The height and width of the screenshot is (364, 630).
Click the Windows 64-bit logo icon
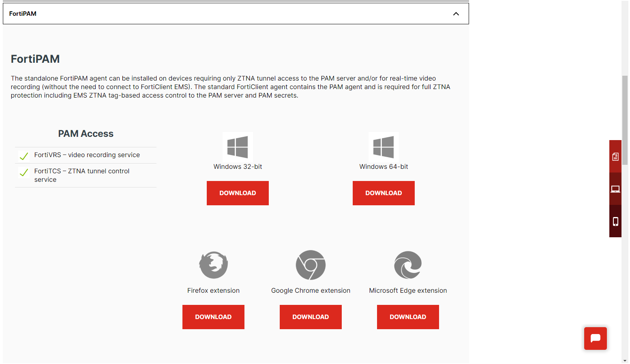384,147
